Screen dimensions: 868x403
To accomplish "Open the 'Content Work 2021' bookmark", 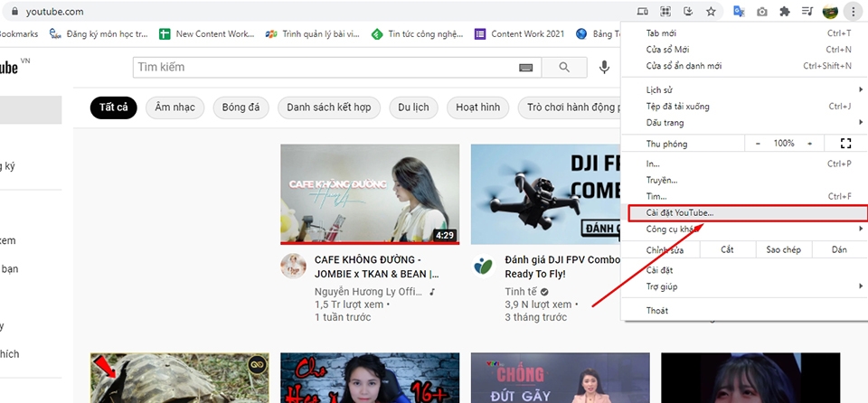I will coord(520,33).
